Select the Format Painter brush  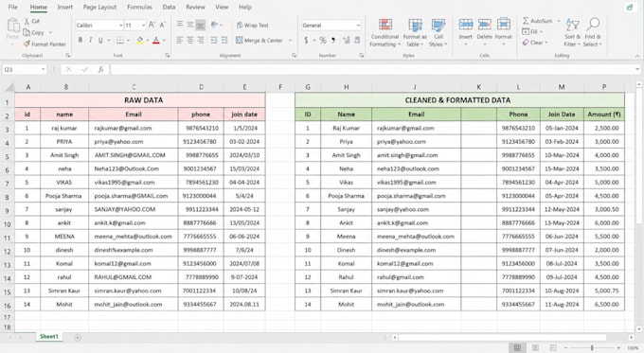[27, 44]
